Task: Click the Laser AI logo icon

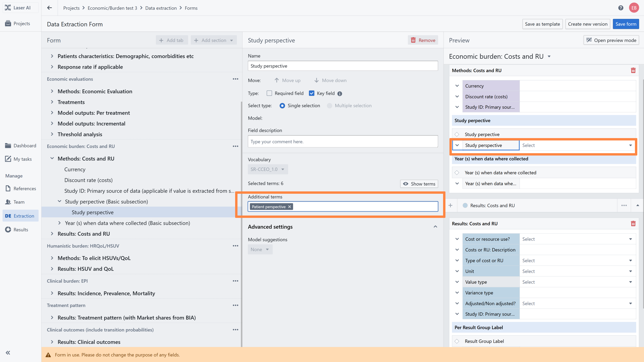Action: [x=8, y=8]
